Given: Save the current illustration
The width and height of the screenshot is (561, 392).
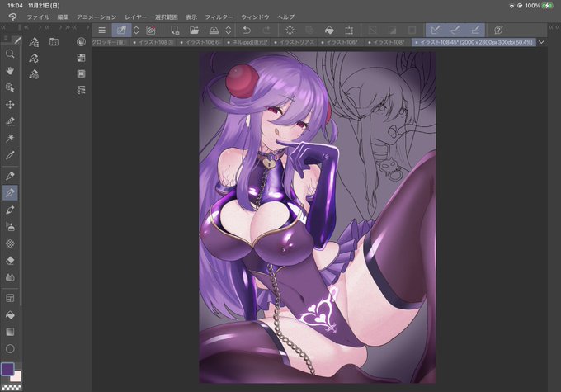Looking at the screenshot, I should [x=214, y=30].
